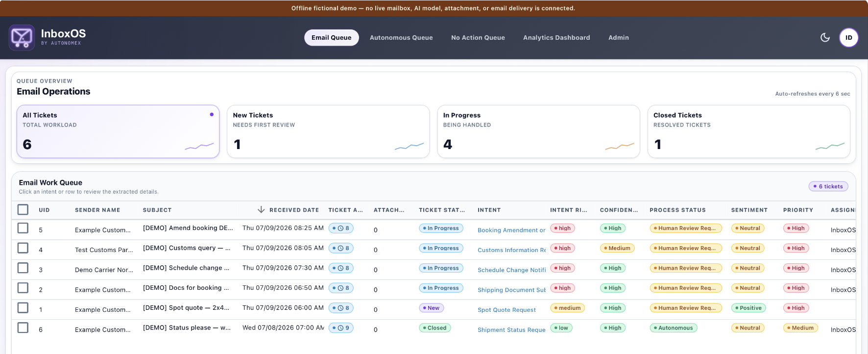Image resolution: width=868 pixels, height=354 pixels.
Task: Click the Positive sentiment badge
Action: click(748, 308)
